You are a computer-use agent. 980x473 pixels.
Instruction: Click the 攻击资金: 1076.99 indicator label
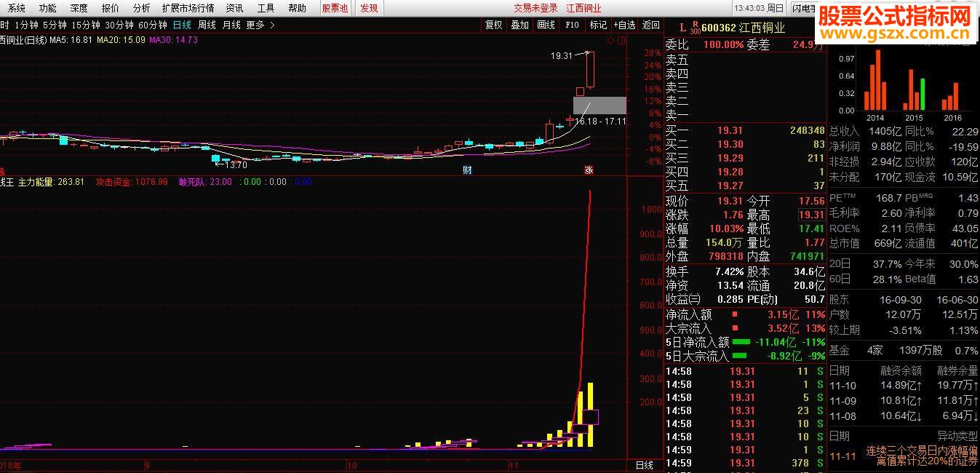click(x=132, y=182)
